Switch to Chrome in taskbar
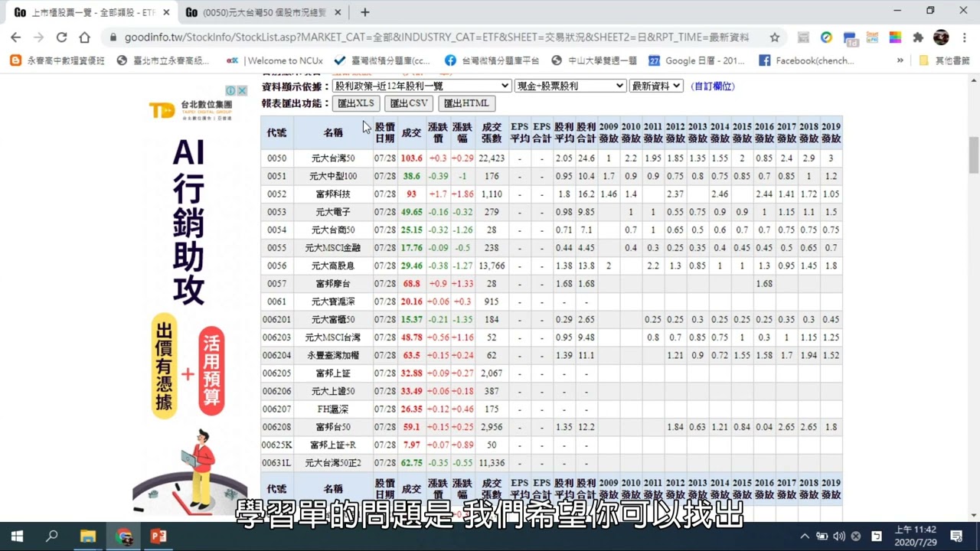The width and height of the screenshot is (980, 551). pos(123,536)
